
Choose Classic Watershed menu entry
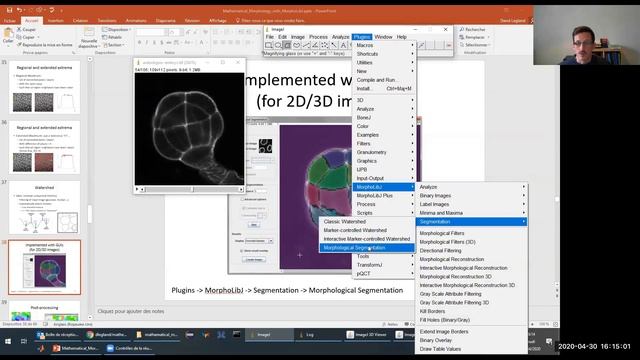(x=367, y=222)
